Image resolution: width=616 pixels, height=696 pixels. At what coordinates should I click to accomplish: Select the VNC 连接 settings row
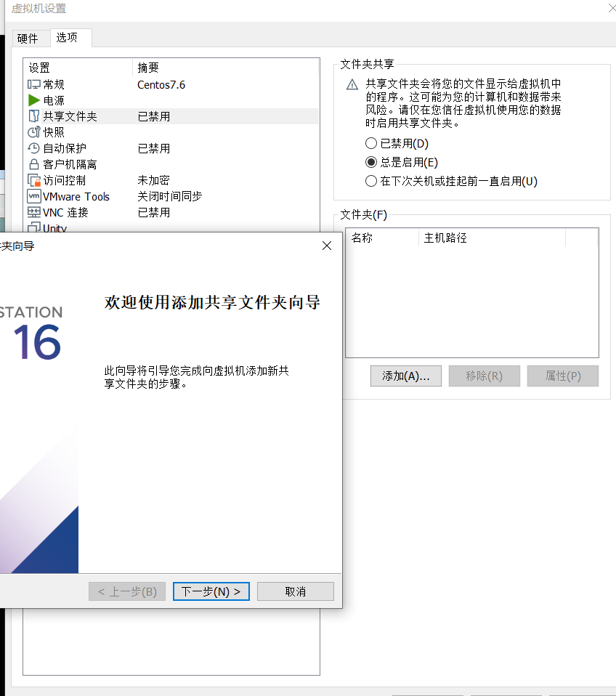pyautogui.click(x=171, y=212)
